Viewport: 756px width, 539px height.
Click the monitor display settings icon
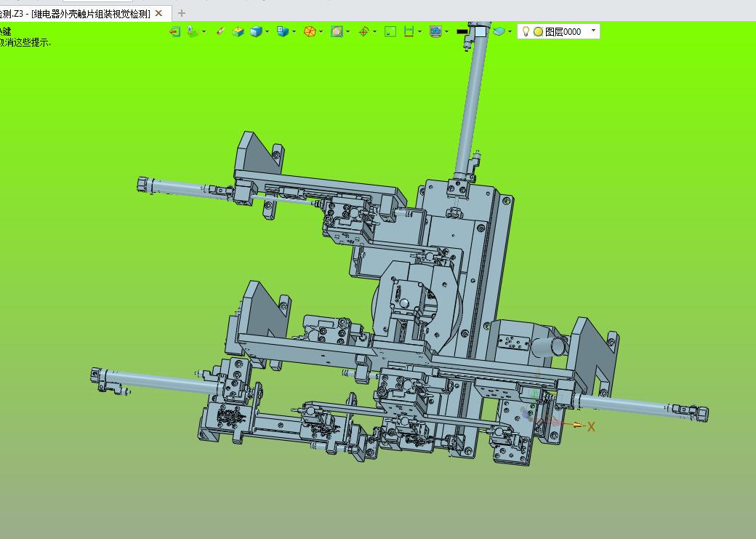(x=436, y=31)
